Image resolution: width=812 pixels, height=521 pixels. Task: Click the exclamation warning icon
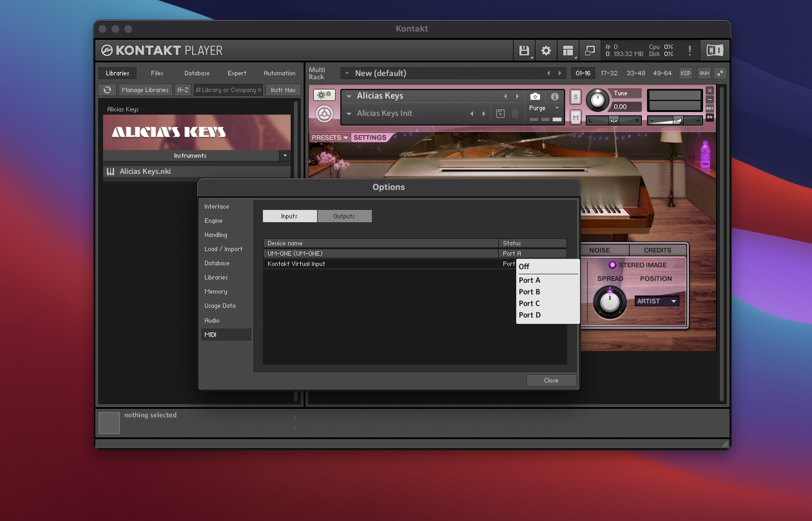click(690, 50)
